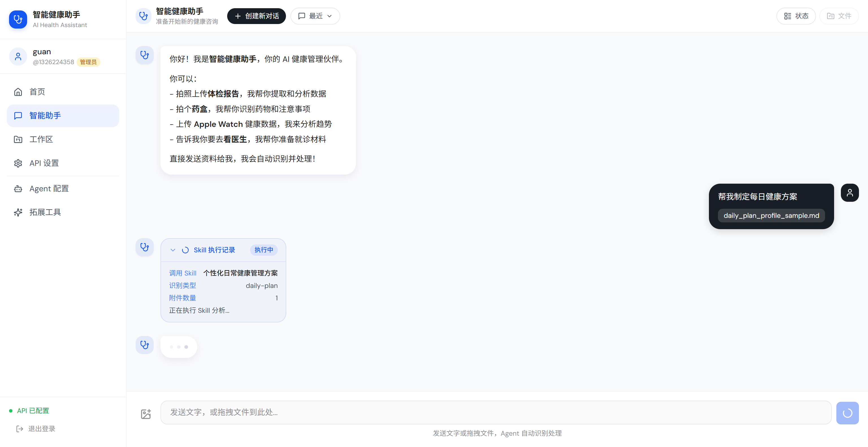
Task: Click the gear icon beside API 设置
Action: (18, 163)
